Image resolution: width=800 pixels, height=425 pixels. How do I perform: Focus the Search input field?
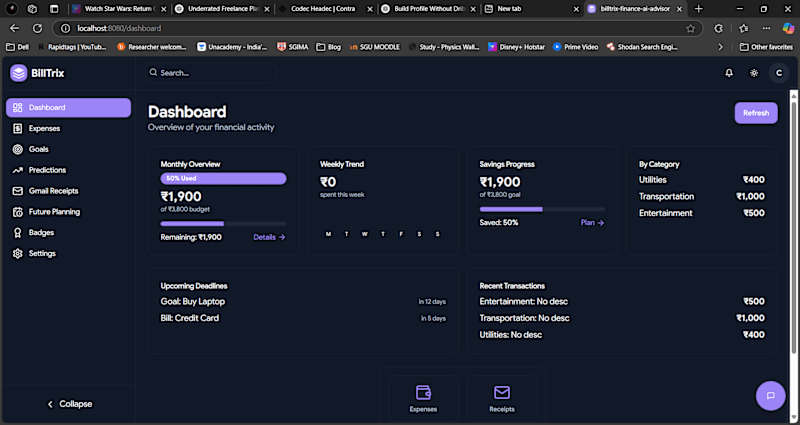pyautogui.click(x=210, y=73)
